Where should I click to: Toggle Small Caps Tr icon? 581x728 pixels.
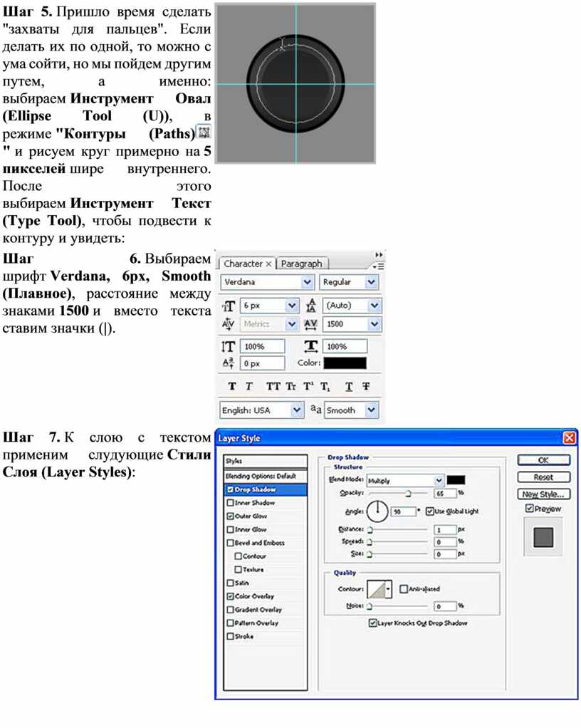coord(291,386)
